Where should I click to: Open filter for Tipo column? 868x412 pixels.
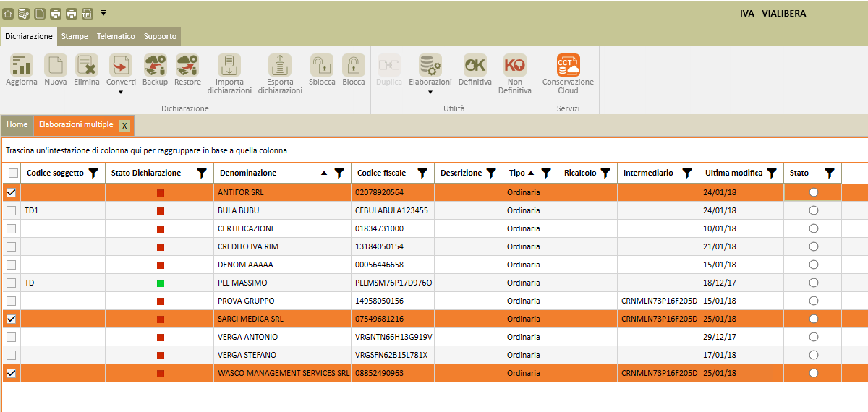click(546, 173)
